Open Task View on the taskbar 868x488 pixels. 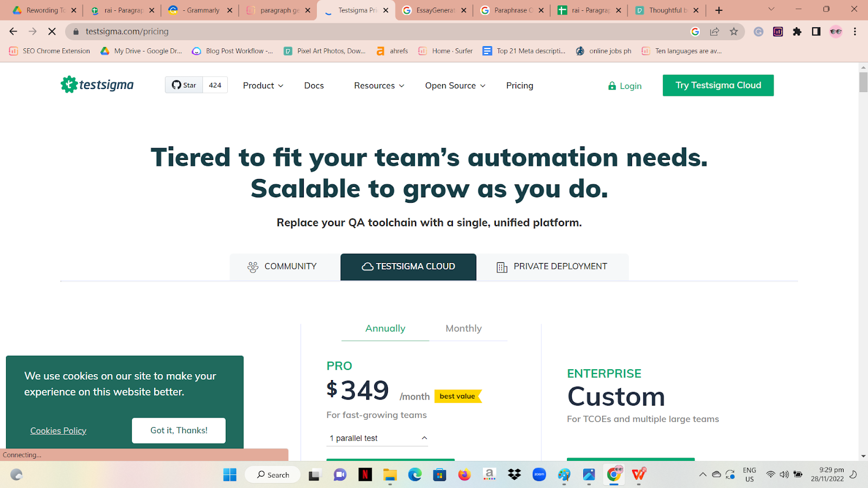pos(315,475)
